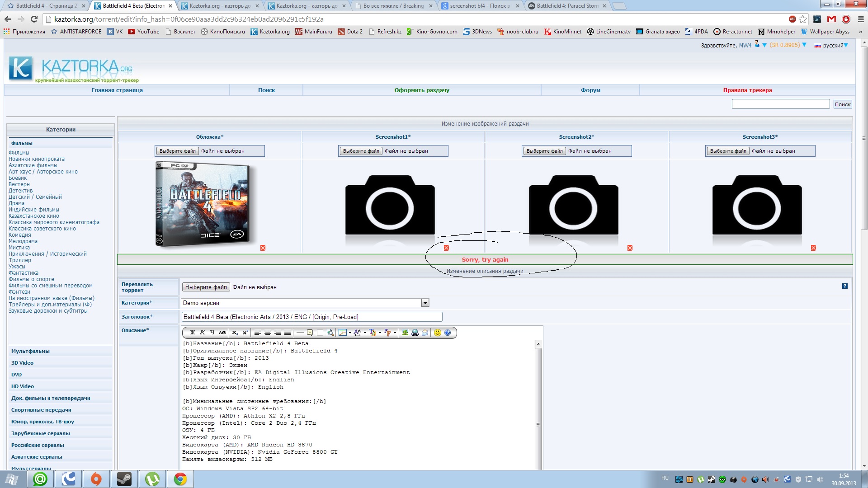Image resolution: width=868 pixels, height=488 pixels.
Task: Open the Поиск navigation item
Action: (266, 90)
